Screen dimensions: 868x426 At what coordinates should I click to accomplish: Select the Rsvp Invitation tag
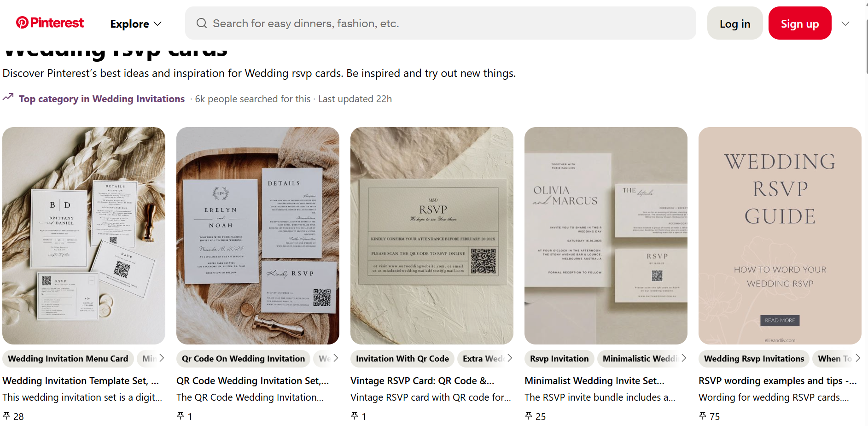click(x=559, y=359)
